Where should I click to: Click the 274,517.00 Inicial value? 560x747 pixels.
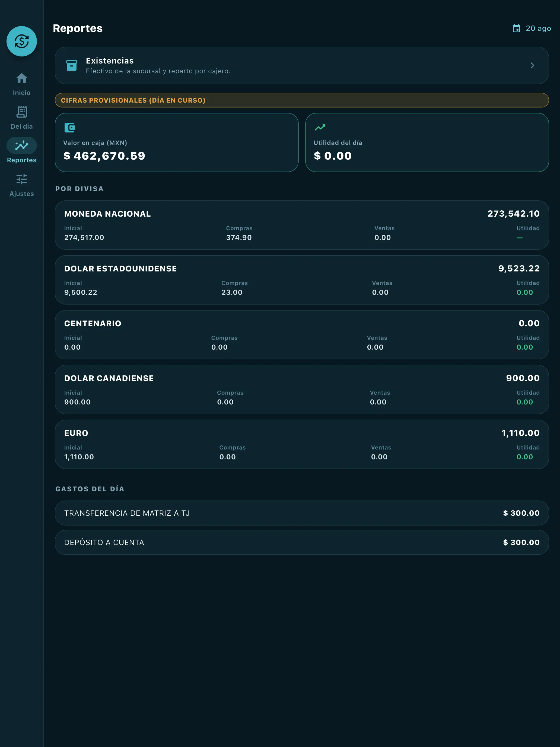tap(84, 238)
